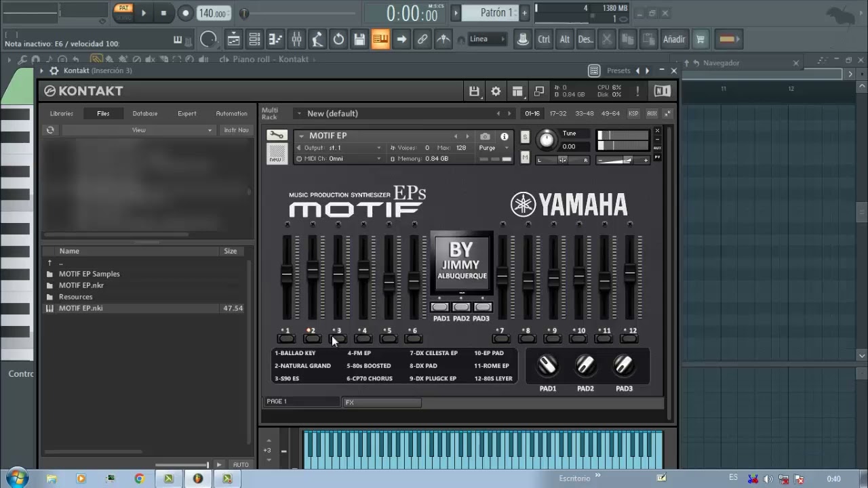
Task: Expand the Kontakt plugin window menu arrow
Action: click(x=41, y=70)
